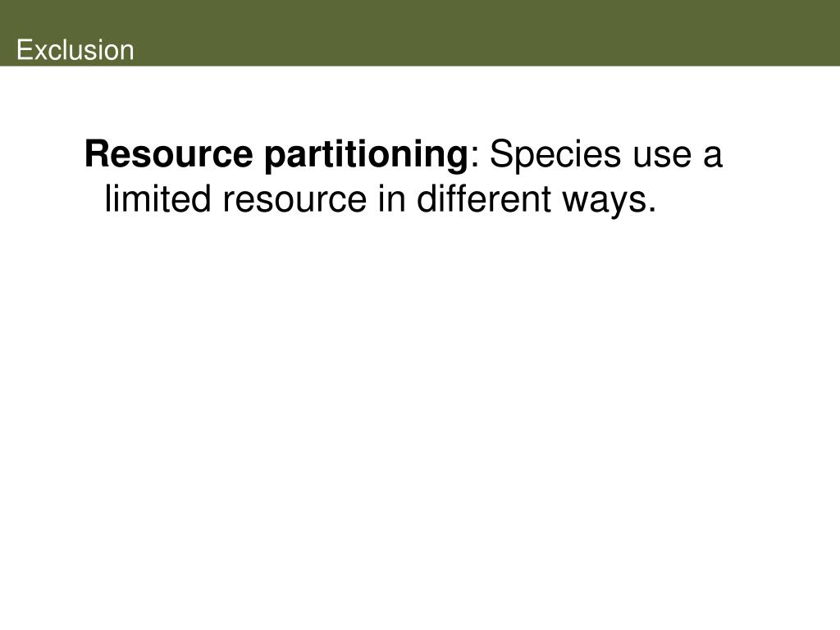Screen dimensions: 840x630
Task: Click the empty white slide area below text
Action: tap(420, 418)
